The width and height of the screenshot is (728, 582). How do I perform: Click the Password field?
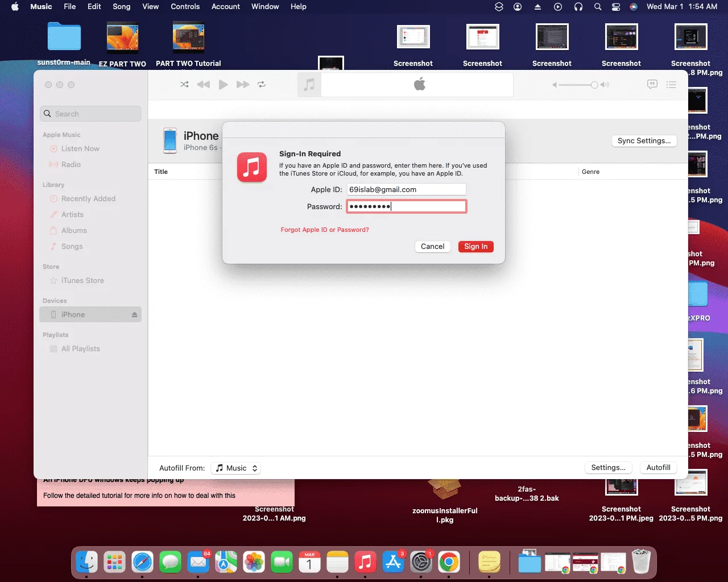[406, 206]
